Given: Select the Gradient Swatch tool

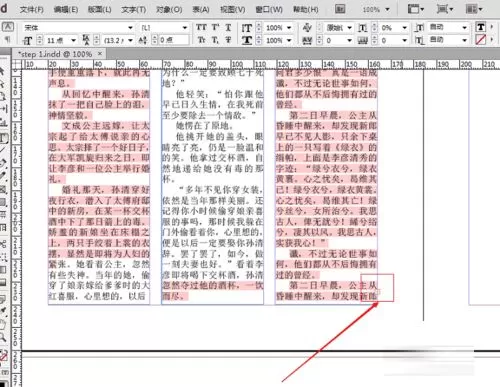Looking at the screenshot, I should (x=3, y=270).
